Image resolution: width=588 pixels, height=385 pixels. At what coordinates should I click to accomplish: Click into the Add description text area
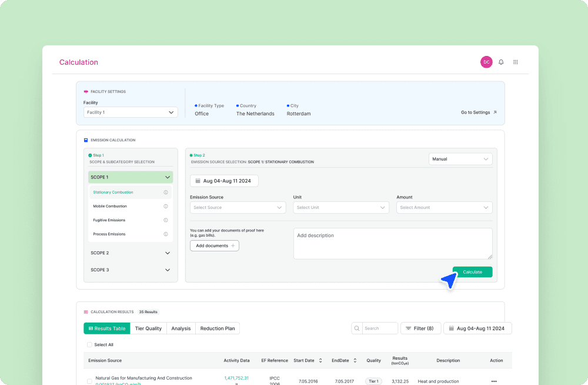tap(393, 244)
